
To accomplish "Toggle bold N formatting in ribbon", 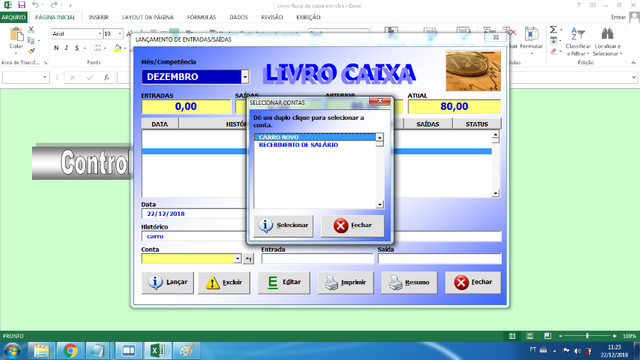I will 56,48.
